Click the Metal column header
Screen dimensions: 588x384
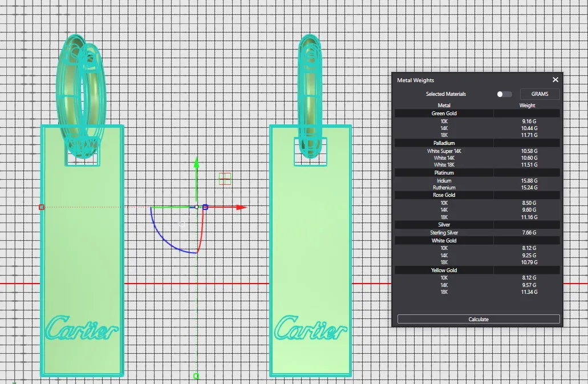[444, 106]
